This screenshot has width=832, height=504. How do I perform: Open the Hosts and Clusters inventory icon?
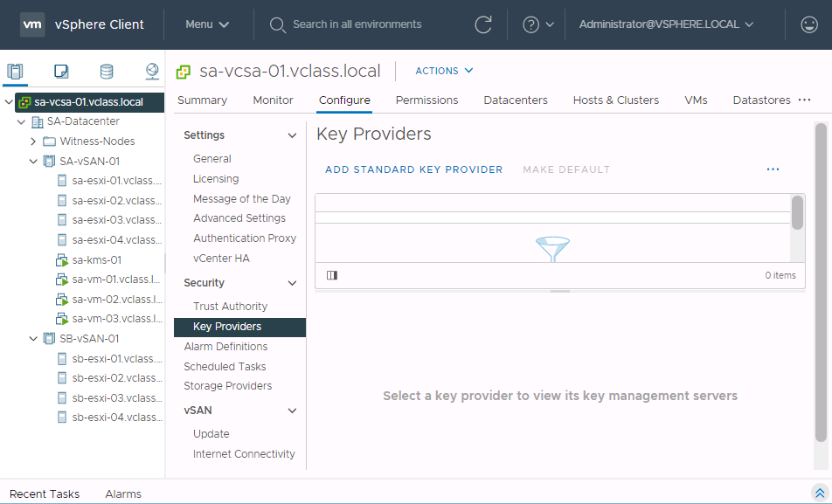click(x=15, y=72)
